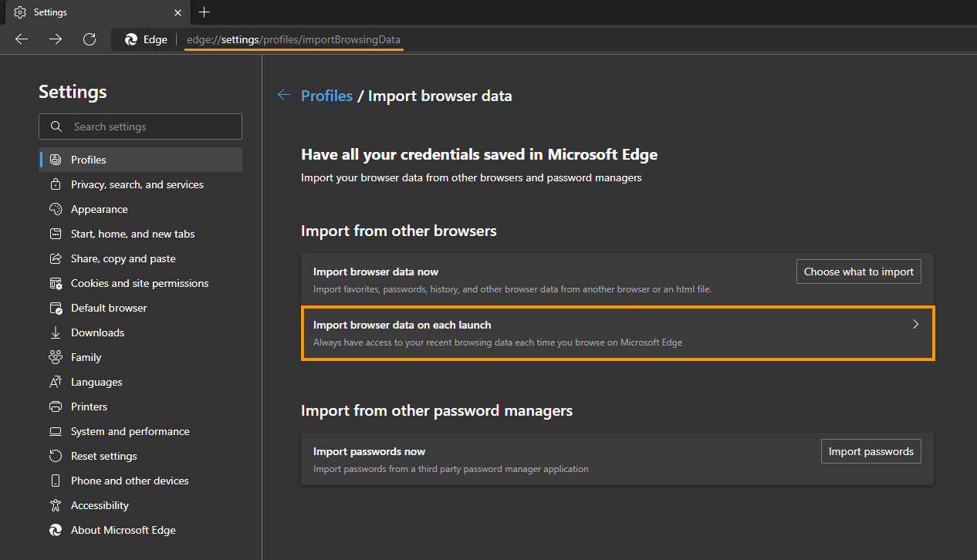Click the Phone and other devices icon
The width and height of the screenshot is (977, 560).
click(56, 481)
